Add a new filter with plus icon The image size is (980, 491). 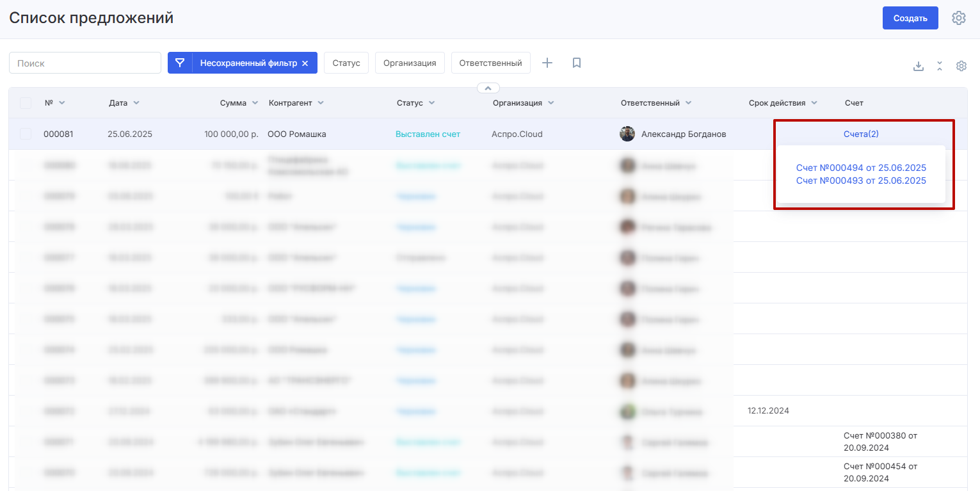547,63
